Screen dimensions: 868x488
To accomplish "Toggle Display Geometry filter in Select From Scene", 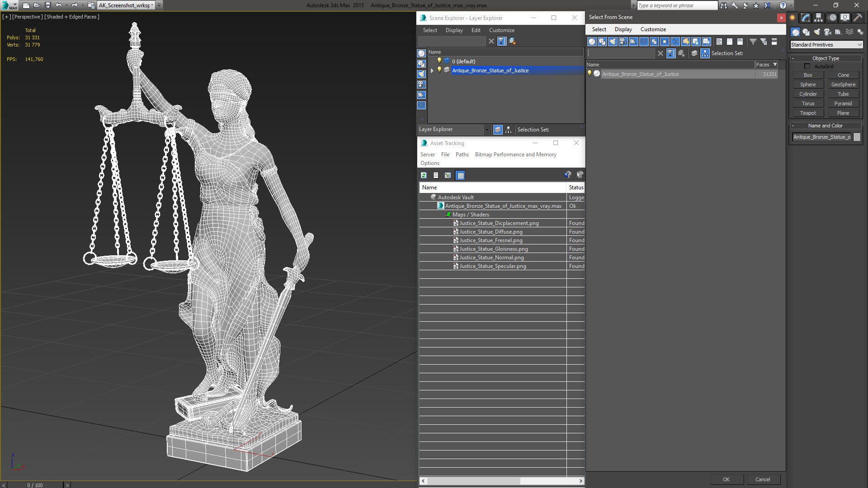I will tap(592, 42).
